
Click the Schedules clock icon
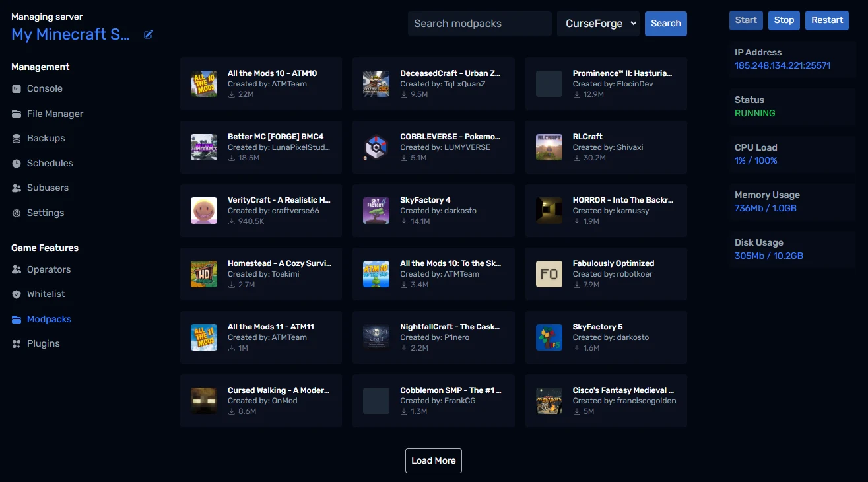pos(17,163)
